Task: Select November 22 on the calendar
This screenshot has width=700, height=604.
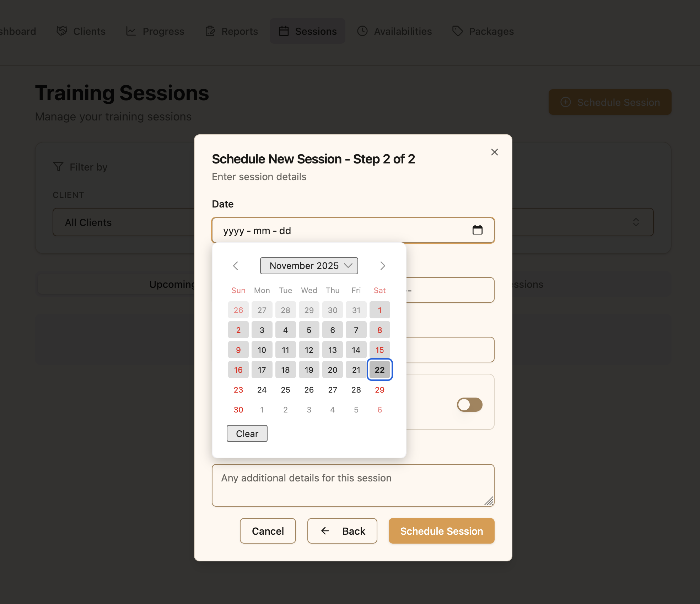Action: pos(379,370)
